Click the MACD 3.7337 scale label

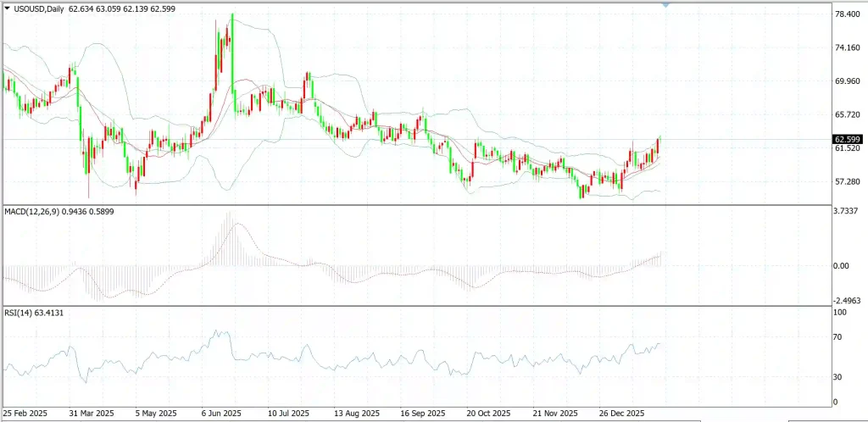pos(847,211)
